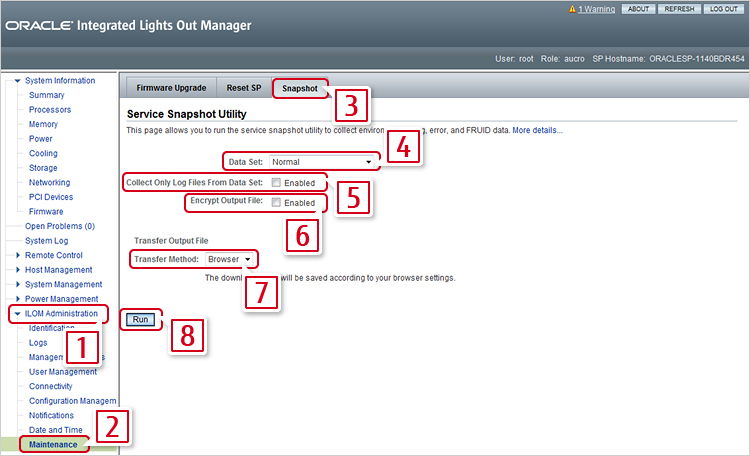Select the Snapshot tab
This screenshot has height=456, width=750.
(300, 89)
